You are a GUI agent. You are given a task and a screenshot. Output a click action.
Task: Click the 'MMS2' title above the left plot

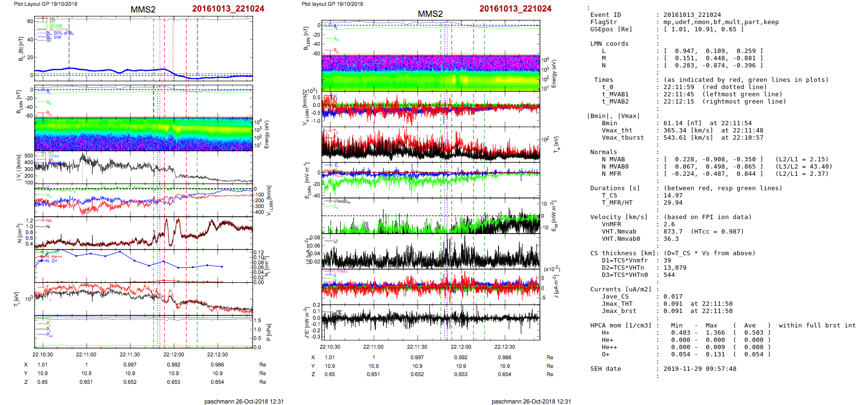(x=143, y=10)
